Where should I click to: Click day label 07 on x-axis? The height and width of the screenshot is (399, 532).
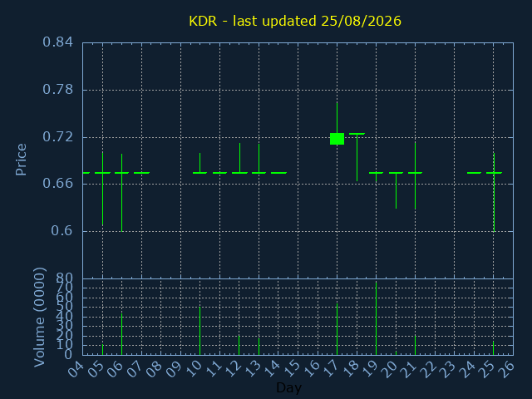coord(135,369)
